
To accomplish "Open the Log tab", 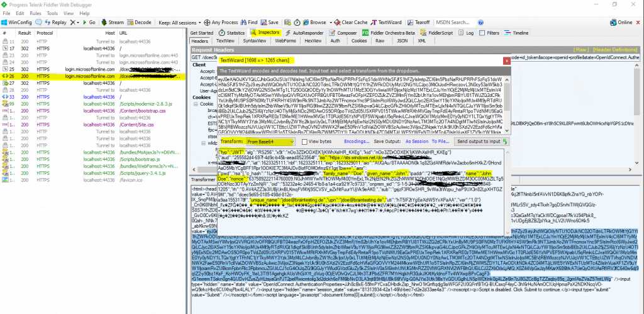I will tap(465, 33).
